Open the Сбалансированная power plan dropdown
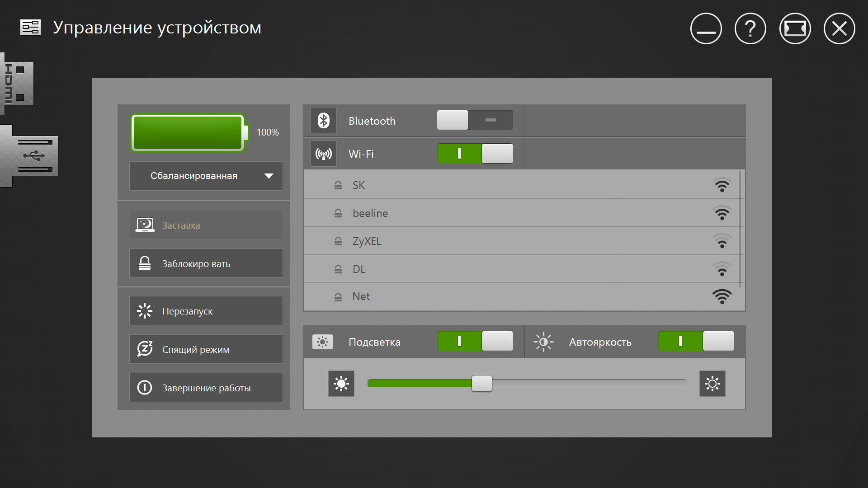This screenshot has height=488, width=868. pyautogui.click(x=206, y=176)
